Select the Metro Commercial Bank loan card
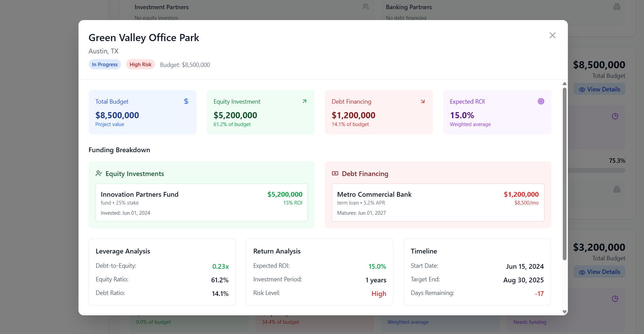This screenshot has height=334, width=644. (x=438, y=203)
